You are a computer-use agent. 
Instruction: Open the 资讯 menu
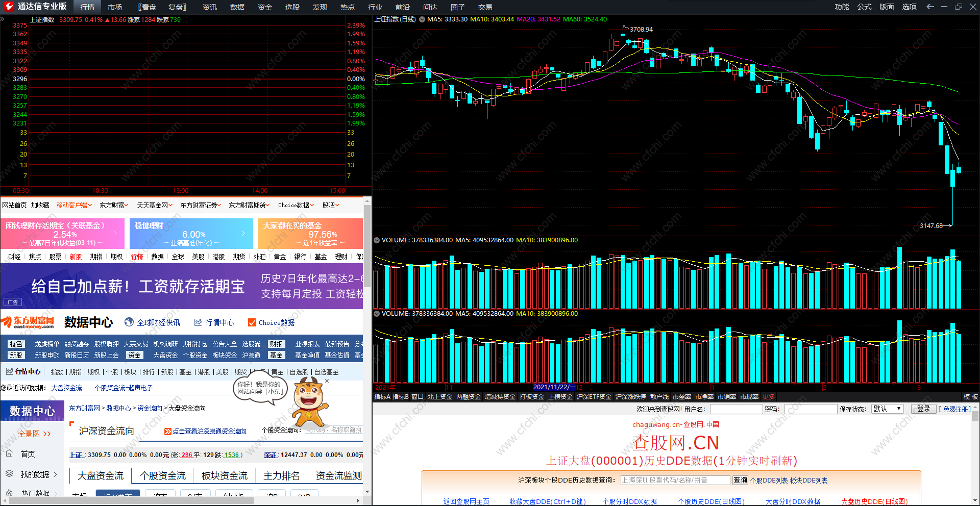tap(210, 7)
